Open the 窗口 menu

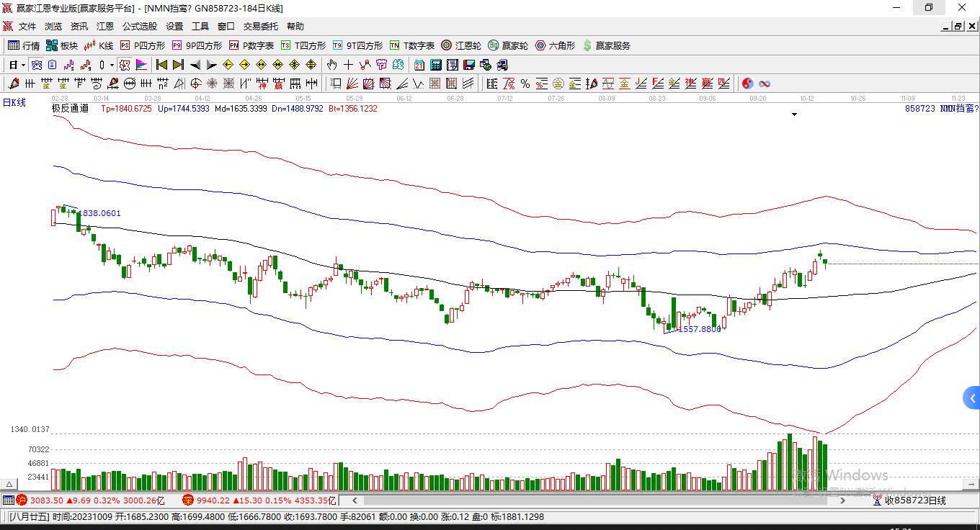[x=226, y=27]
